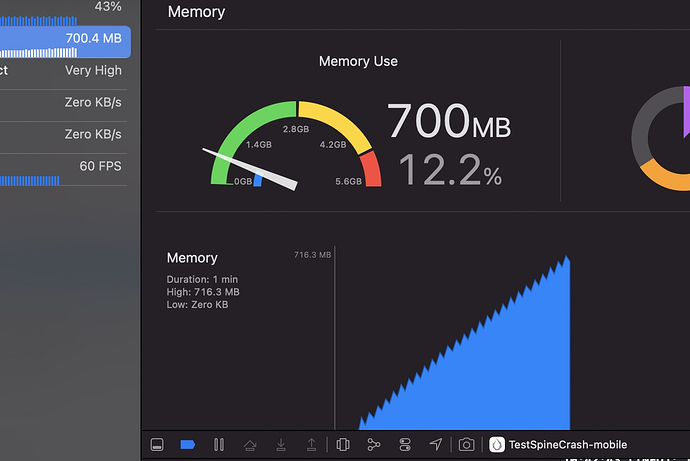Open Debug Memory Graph
The image size is (690, 461).
click(374, 445)
